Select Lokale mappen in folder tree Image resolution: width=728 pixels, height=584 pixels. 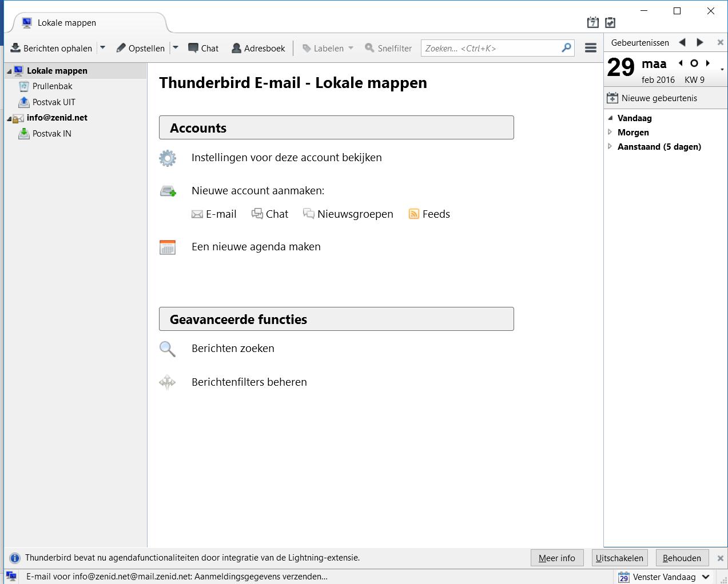[x=57, y=71]
